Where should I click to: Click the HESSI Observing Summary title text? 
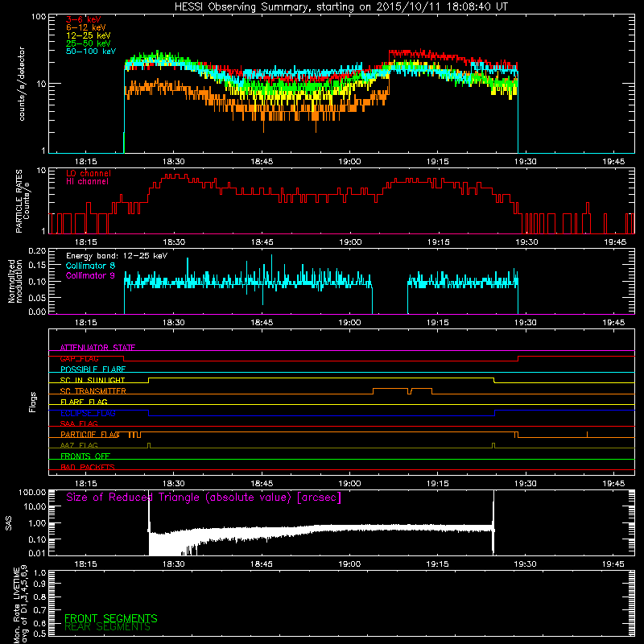tap(341, 7)
